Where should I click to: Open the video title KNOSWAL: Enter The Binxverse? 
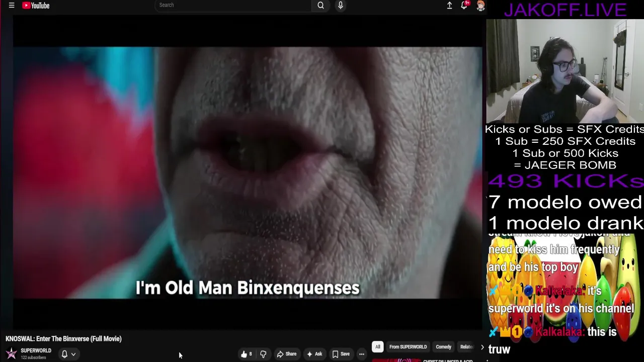pyautogui.click(x=63, y=339)
